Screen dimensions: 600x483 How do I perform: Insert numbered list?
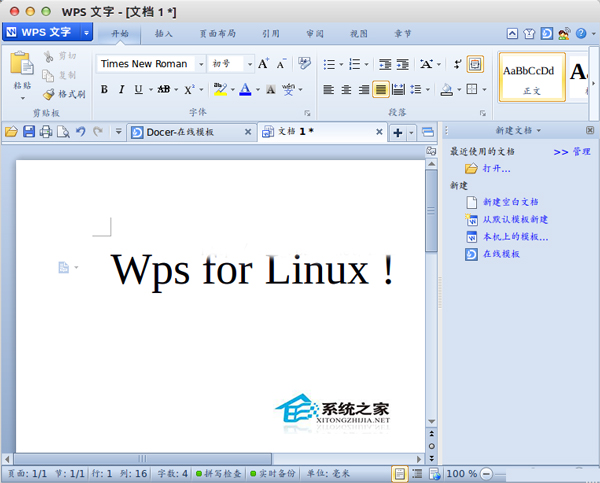click(x=355, y=64)
